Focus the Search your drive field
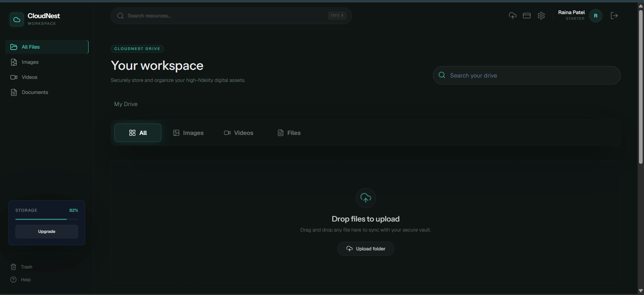Screen dimensions: 644x295 527,75
